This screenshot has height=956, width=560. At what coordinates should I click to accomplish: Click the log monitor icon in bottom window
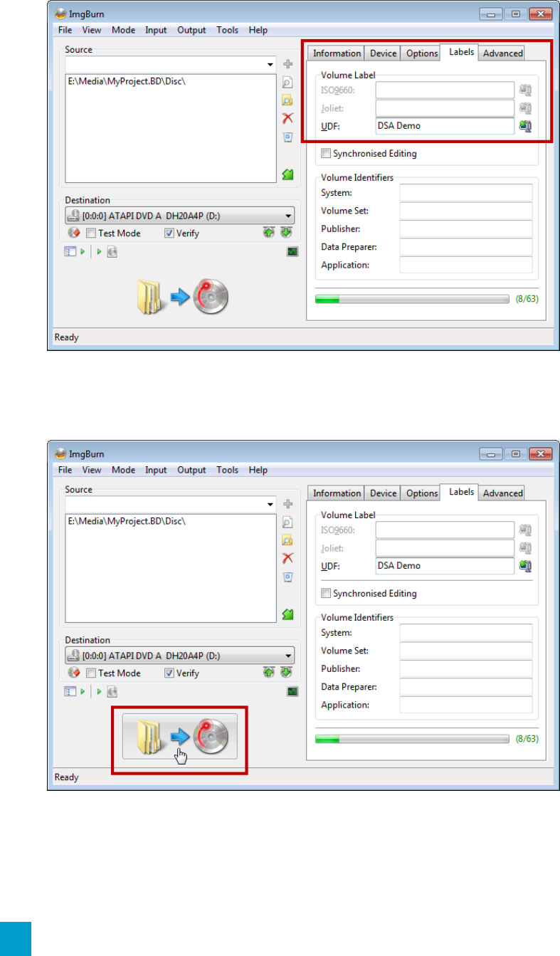pos(292,691)
